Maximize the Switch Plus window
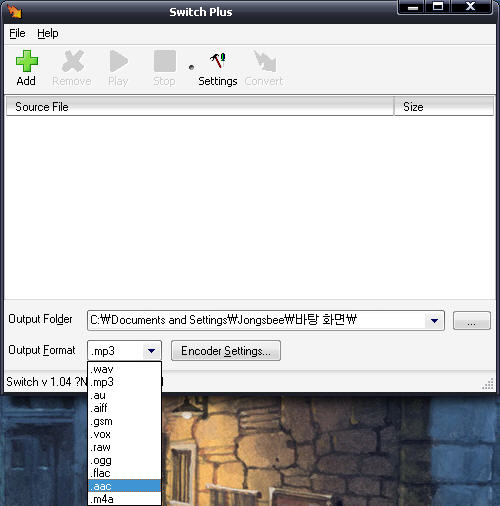Screen dimensions: 500x506 [438, 7]
